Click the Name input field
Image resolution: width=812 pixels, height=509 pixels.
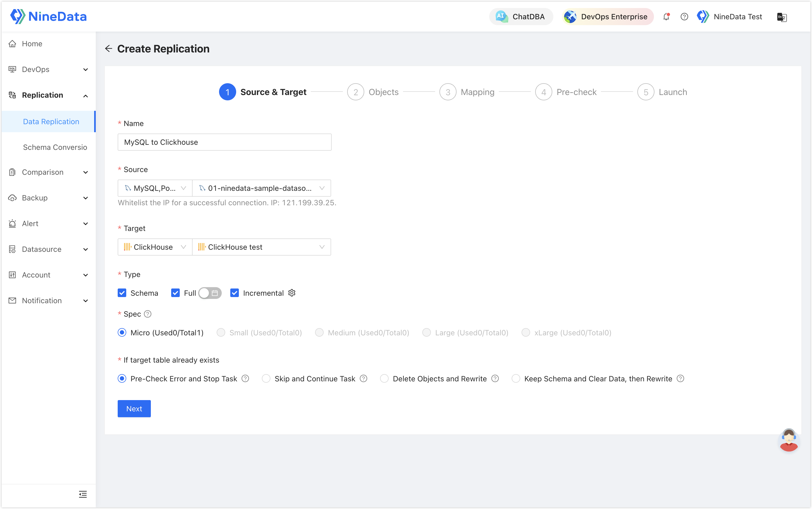[x=224, y=142]
